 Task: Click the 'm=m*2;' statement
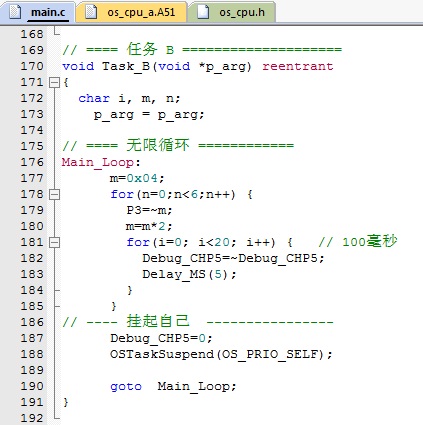(149, 226)
